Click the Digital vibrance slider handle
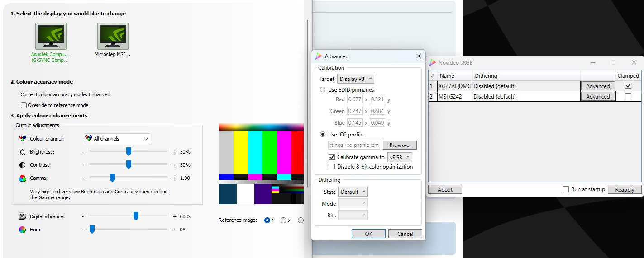Image resolution: width=644 pixels, height=258 pixels. click(136, 216)
